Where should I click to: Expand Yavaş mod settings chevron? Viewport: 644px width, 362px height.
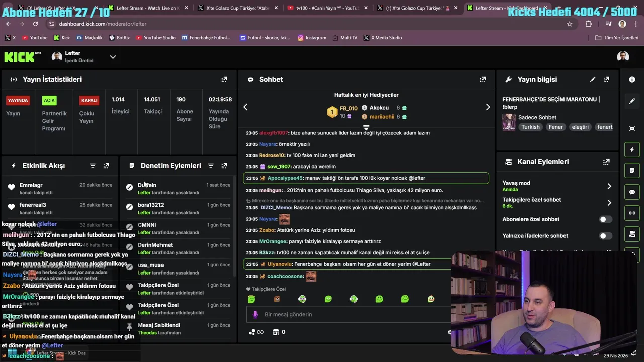pyautogui.click(x=609, y=186)
